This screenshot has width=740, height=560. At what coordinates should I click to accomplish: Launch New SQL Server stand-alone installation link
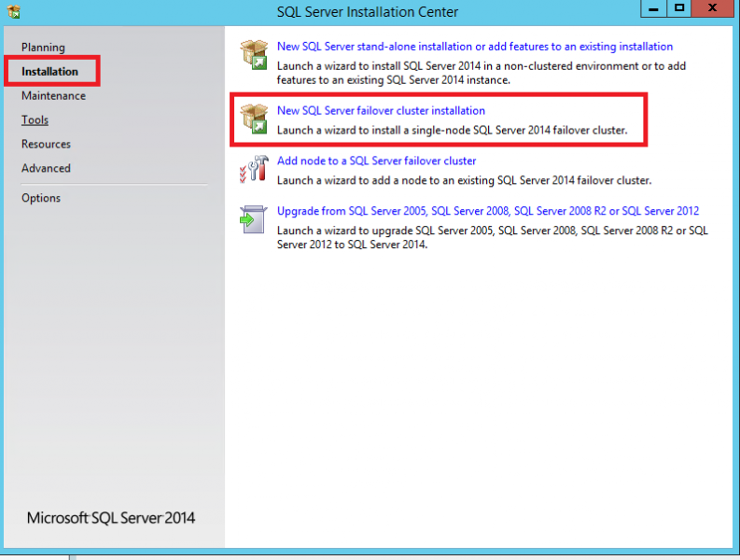coord(474,47)
